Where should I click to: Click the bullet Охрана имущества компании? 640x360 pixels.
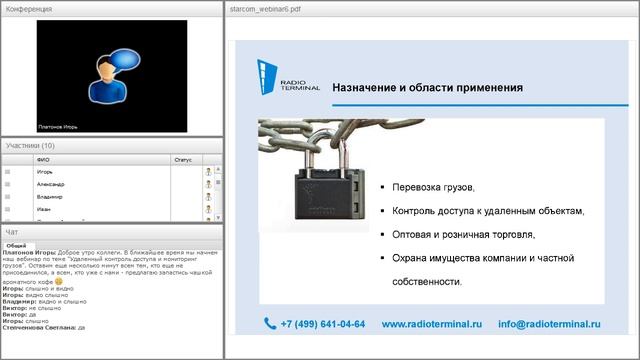click(483, 270)
